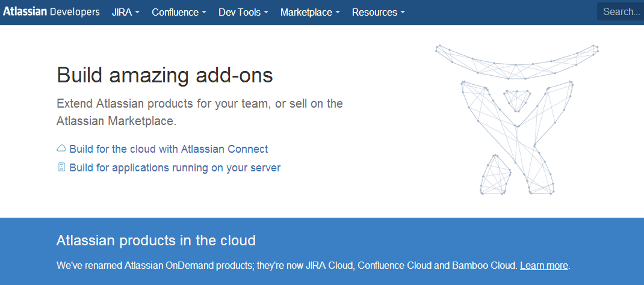644x285 pixels.
Task: Open the JIRA dropdown menu
Action: tap(126, 12)
